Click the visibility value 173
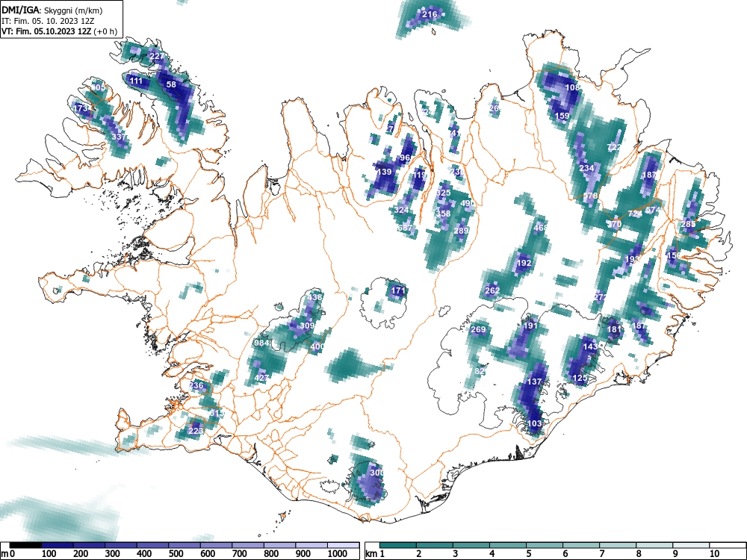Viewport: 747px width, 560px height. (81, 108)
